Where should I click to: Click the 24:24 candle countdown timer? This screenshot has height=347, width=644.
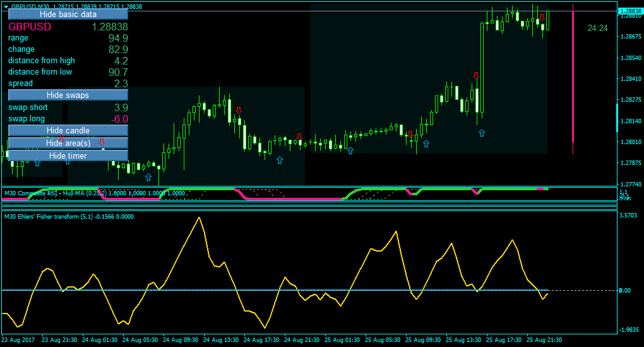point(597,28)
